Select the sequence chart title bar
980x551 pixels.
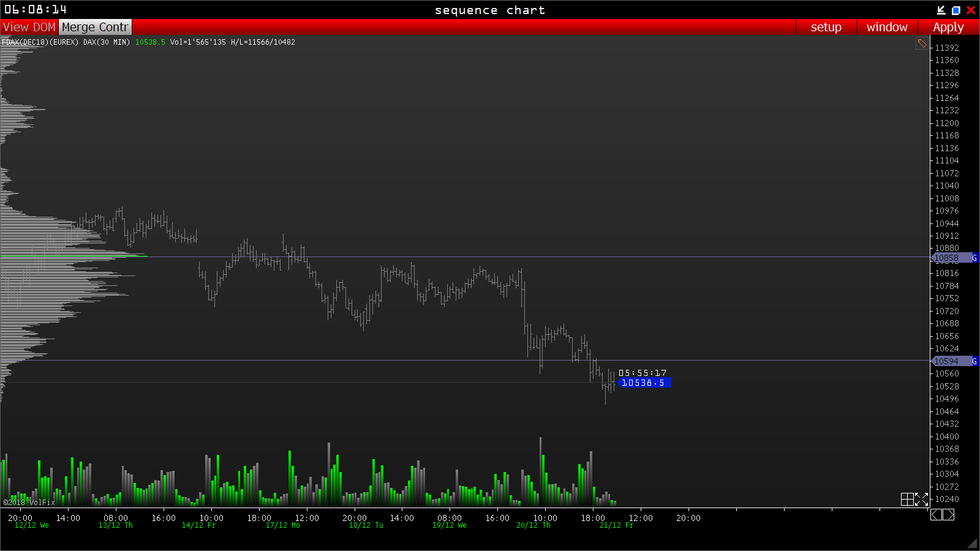pos(490,10)
